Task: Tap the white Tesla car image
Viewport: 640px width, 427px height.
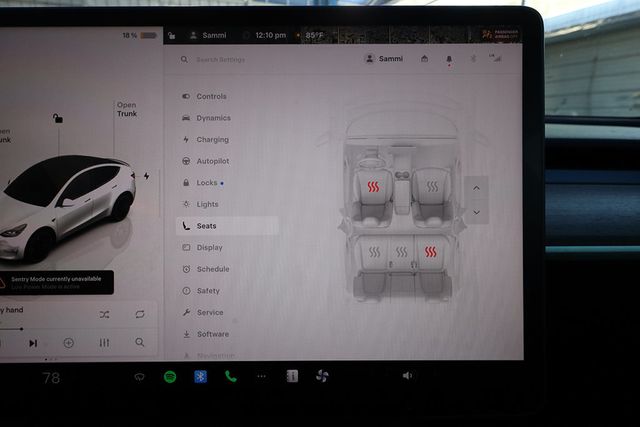Action: [67, 208]
